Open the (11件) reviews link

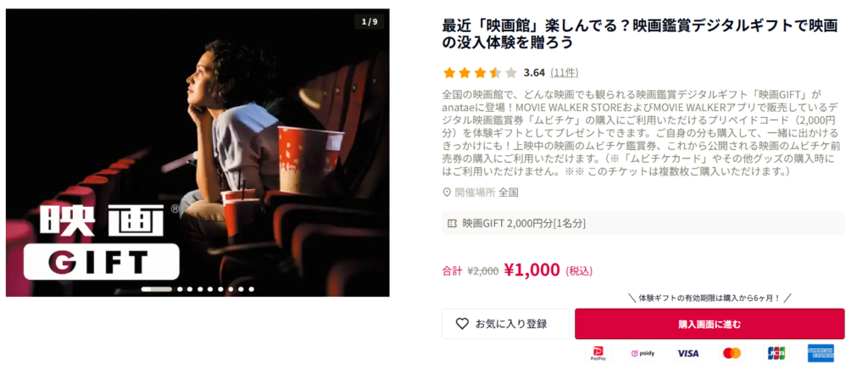565,73
